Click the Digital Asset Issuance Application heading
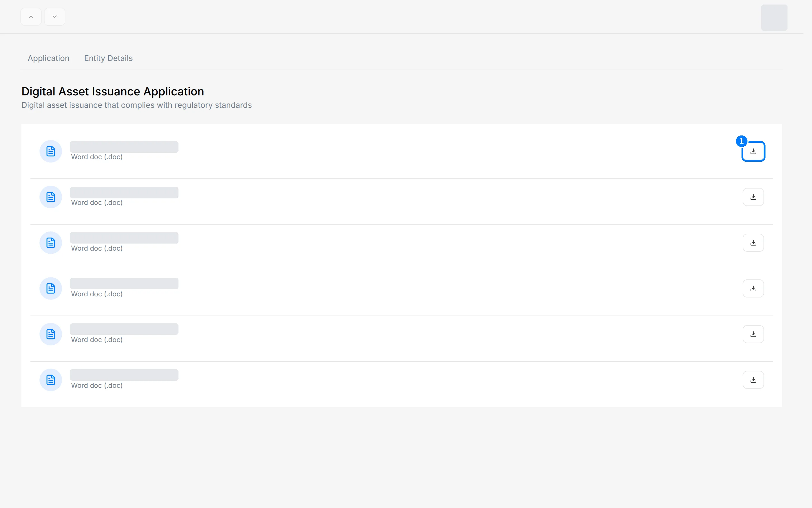The width and height of the screenshot is (812, 508). [x=113, y=91]
